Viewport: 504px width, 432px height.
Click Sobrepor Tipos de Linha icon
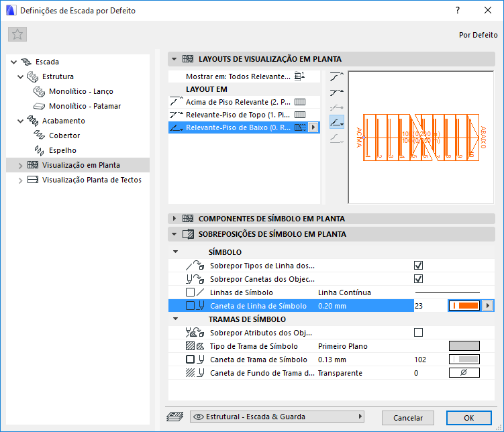click(x=195, y=265)
